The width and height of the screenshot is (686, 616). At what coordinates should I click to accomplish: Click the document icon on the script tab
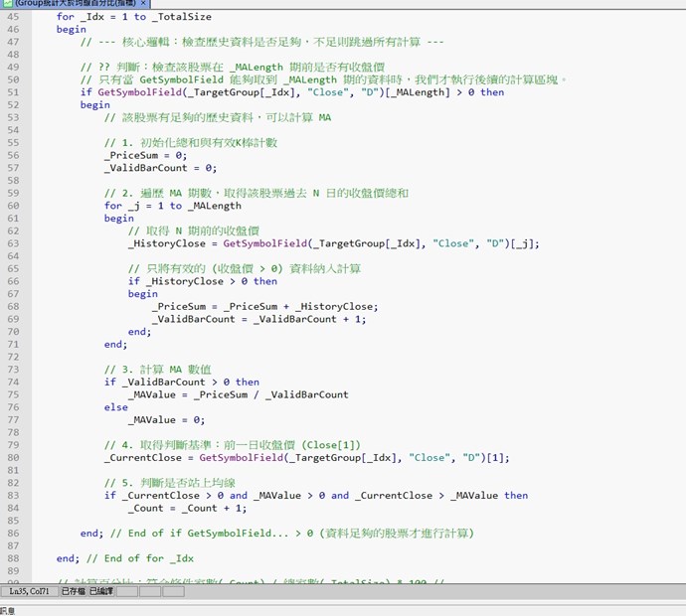[x=8, y=4]
